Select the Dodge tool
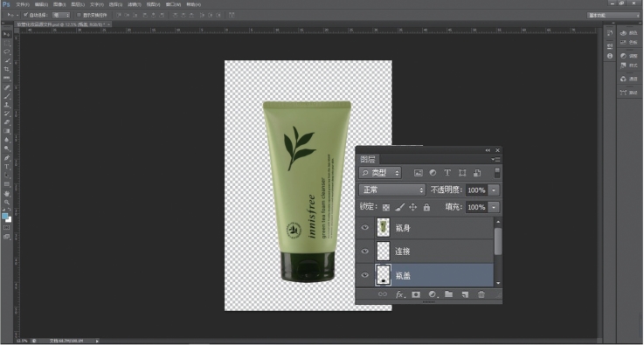 [x=7, y=148]
